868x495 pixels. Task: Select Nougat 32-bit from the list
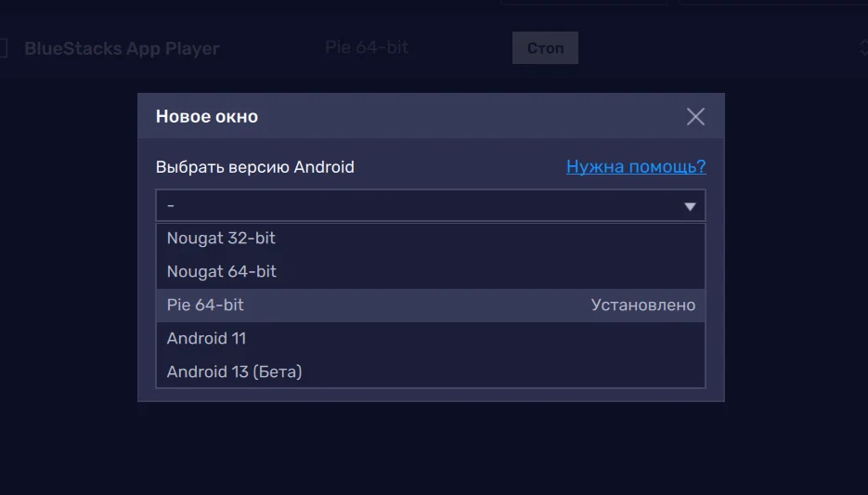click(221, 238)
